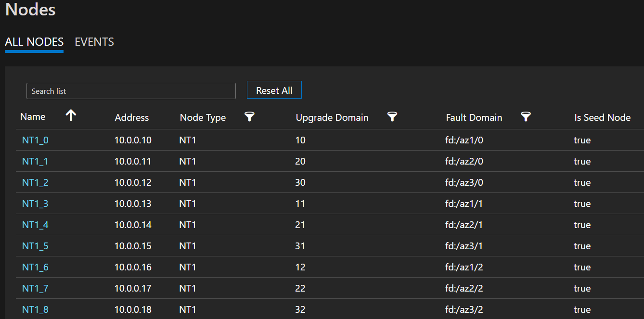Click the Search list input field
Viewport: 644px width, 319px height.
coord(131,91)
